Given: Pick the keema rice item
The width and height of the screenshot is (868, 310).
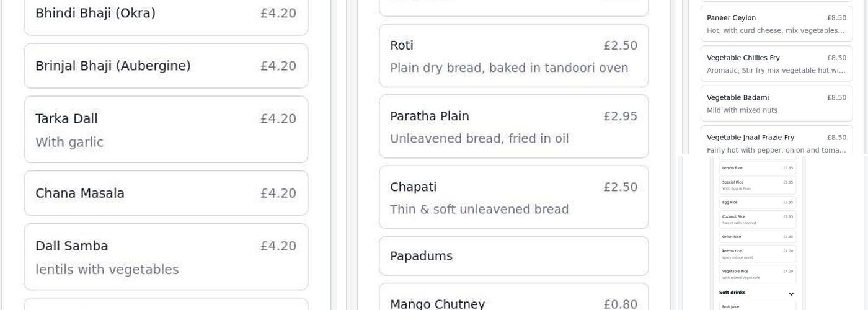Looking at the screenshot, I should (x=757, y=254).
